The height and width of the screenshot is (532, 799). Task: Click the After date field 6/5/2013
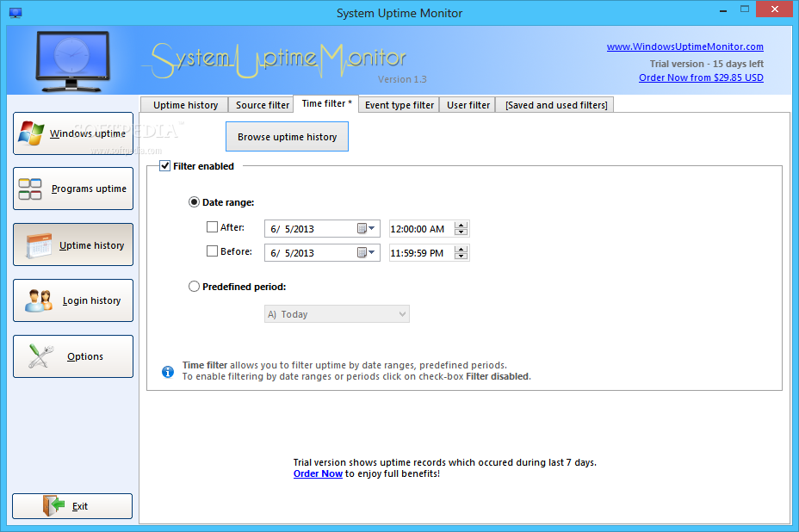(322, 229)
